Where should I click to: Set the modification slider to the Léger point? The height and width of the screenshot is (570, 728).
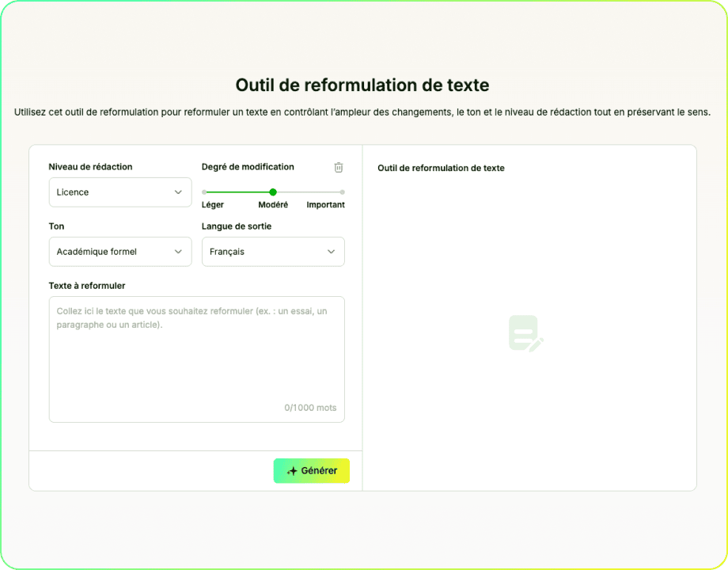[204, 192]
